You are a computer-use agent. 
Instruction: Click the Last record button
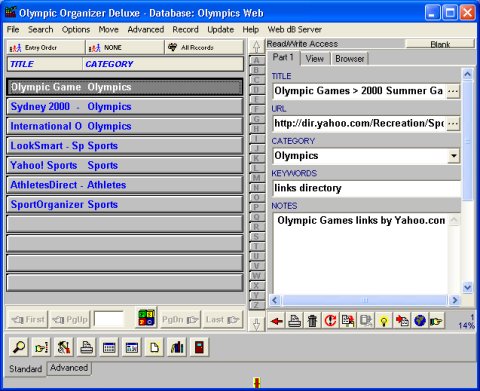(x=222, y=320)
